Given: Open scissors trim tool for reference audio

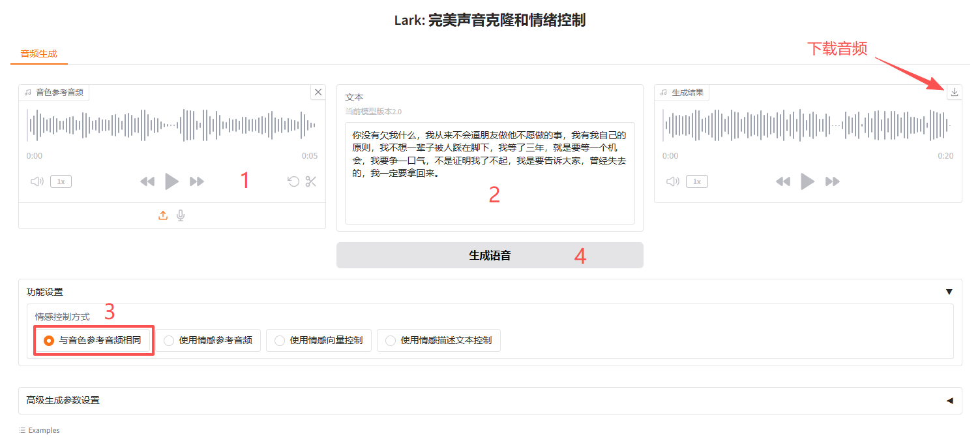Looking at the screenshot, I should [x=310, y=181].
